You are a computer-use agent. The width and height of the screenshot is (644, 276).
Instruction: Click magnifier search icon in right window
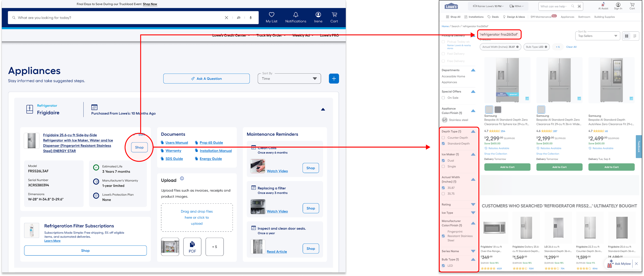[x=572, y=6]
